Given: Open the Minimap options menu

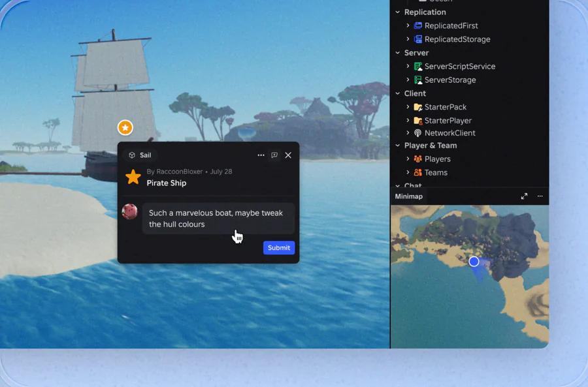Looking at the screenshot, I should (540, 196).
